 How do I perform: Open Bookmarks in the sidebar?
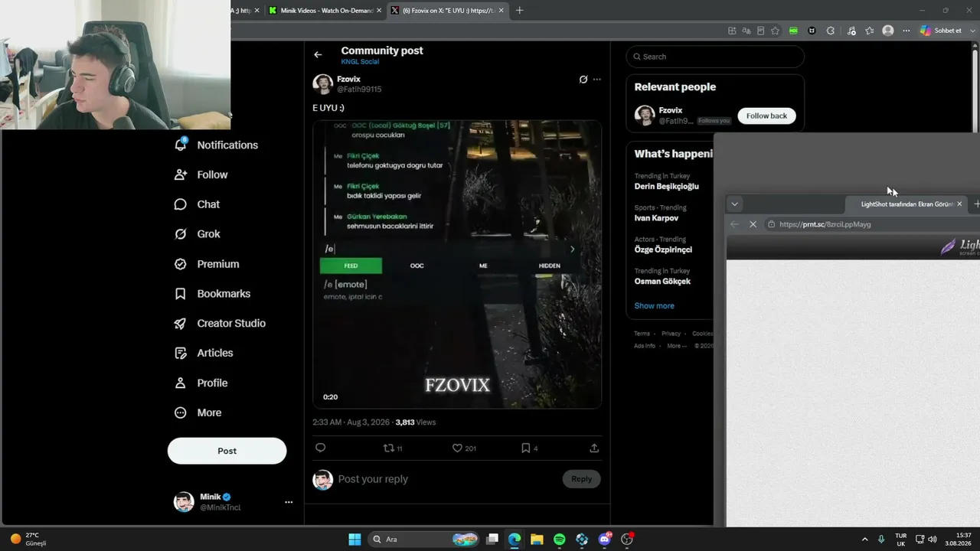212,294
